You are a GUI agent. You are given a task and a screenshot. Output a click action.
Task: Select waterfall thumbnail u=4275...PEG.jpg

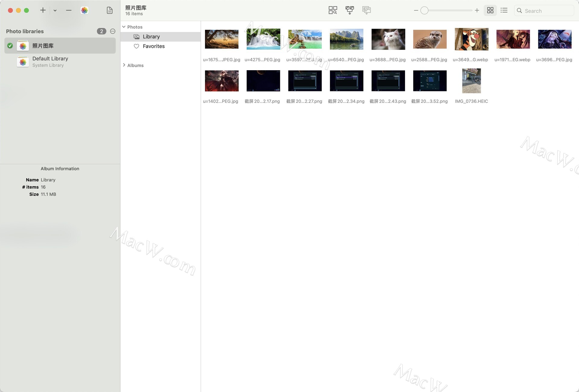click(x=263, y=39)
